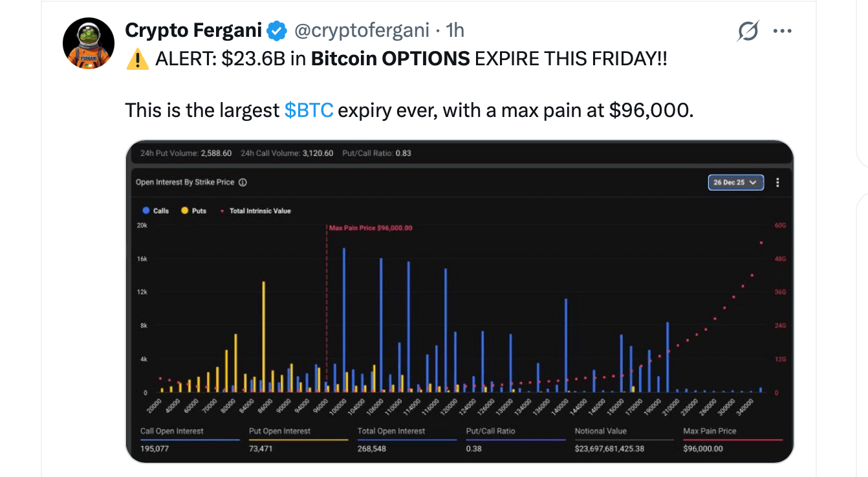Select the tallest call bar at strike 100000
Image resolution: width=868 pixels, height=477 pixels.
click(344, 317)
